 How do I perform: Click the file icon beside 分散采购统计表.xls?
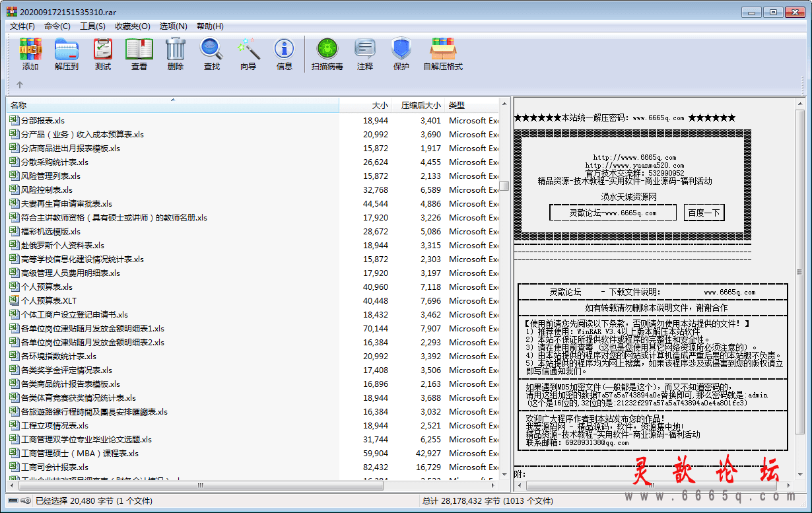14,162
